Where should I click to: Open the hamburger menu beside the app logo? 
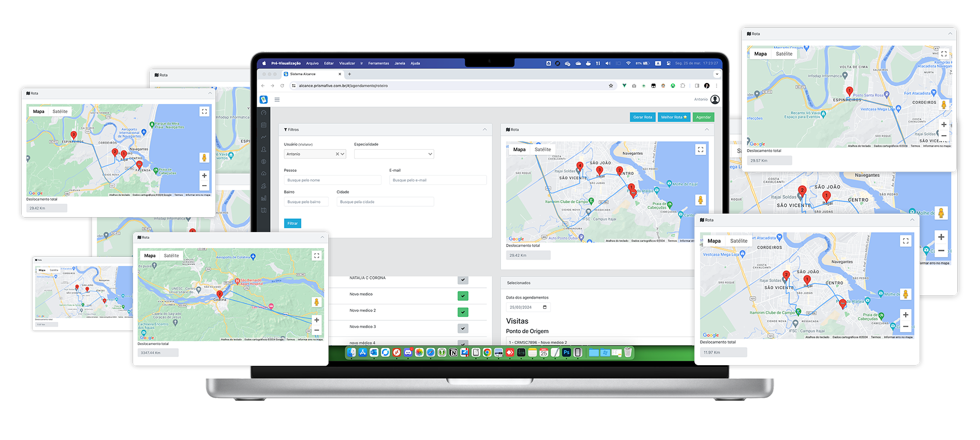[277, 100]
